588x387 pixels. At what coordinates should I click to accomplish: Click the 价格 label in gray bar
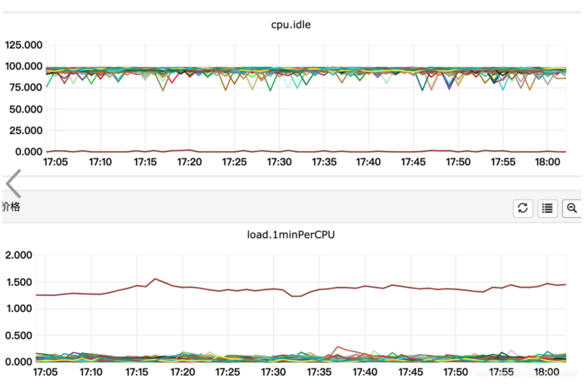11,206
